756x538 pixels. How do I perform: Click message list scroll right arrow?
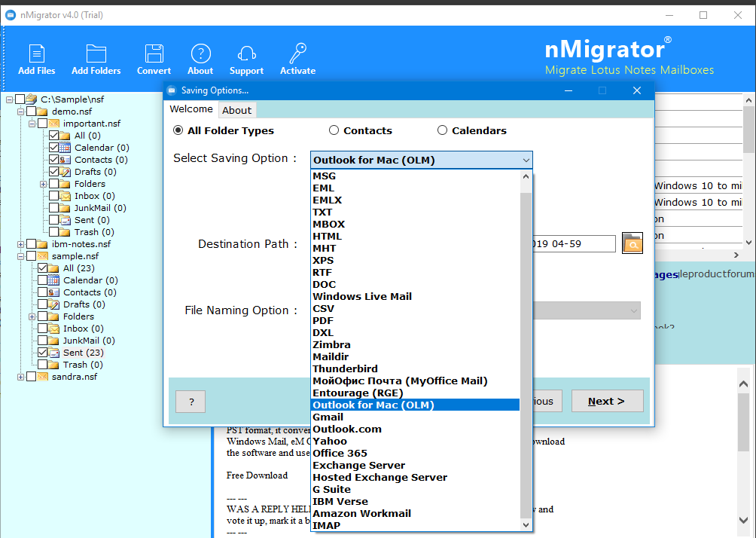[x=736, y=255]
